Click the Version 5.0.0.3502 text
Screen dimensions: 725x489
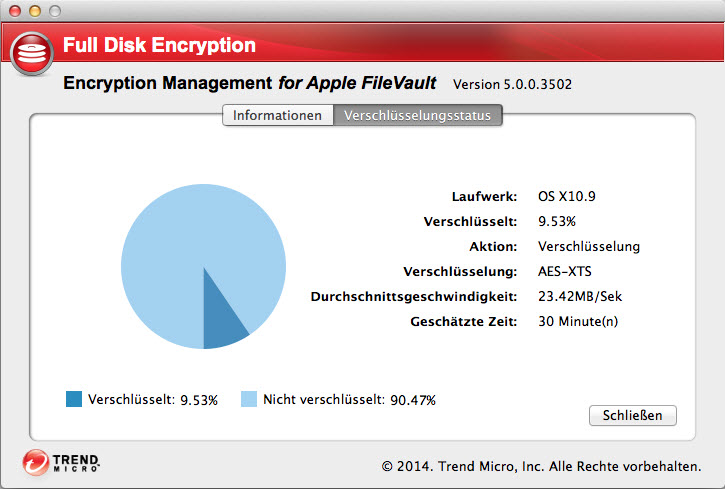tap(513, 83)
